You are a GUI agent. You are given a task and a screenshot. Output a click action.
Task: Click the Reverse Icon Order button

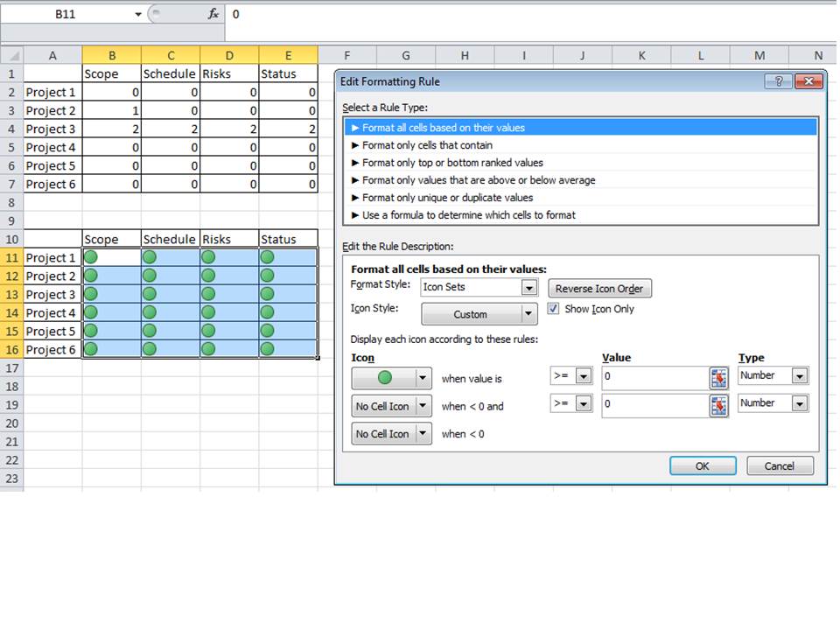tap(599, 288)
